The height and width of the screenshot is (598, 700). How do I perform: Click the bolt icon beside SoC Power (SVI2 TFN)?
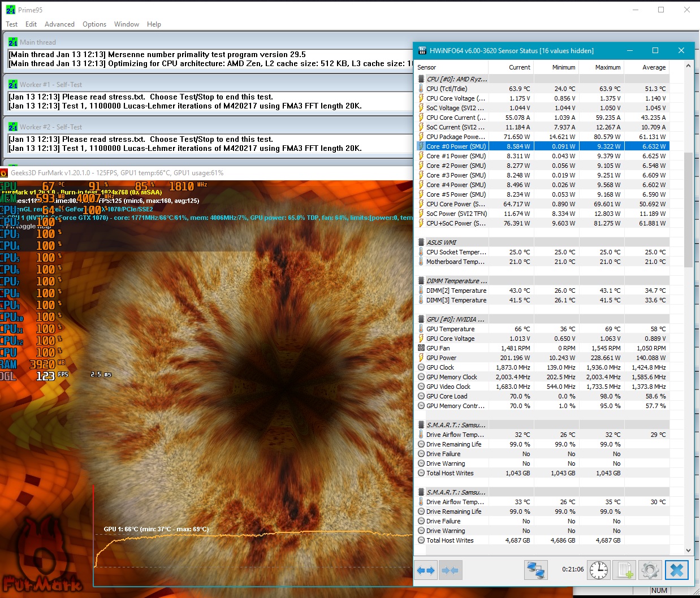[x=421, y=214]
